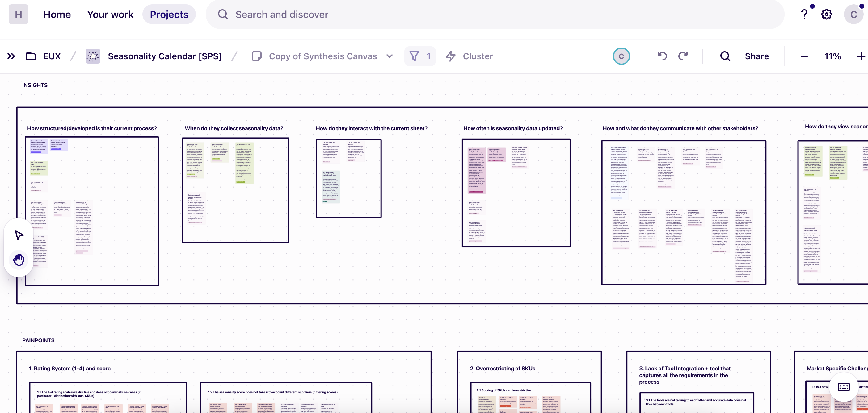Open the Your work tab

click(110, 14)
